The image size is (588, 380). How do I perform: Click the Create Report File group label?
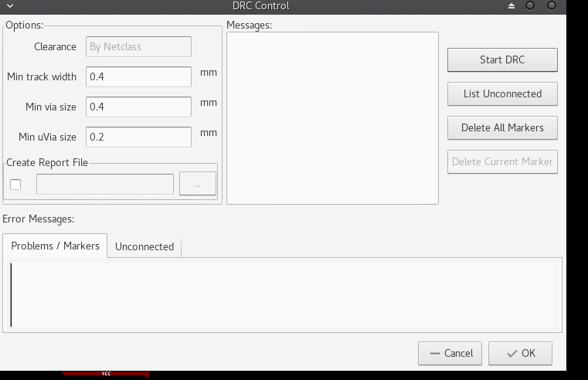coord(47,163)
